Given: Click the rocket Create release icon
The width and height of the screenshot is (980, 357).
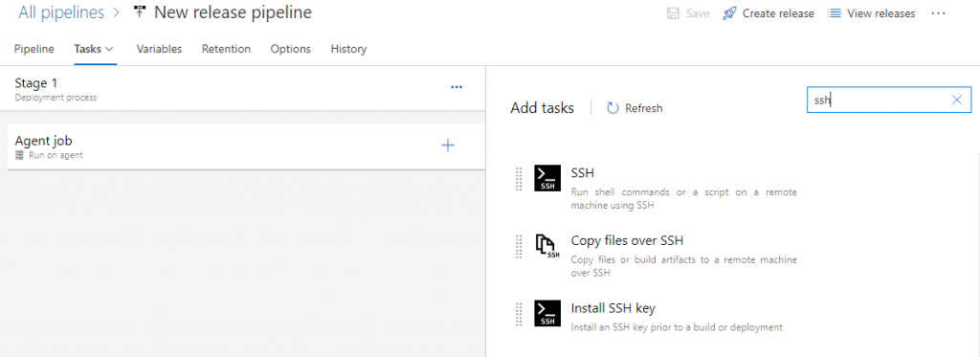Looking at the screenshot, I should (x=728, y=13).
